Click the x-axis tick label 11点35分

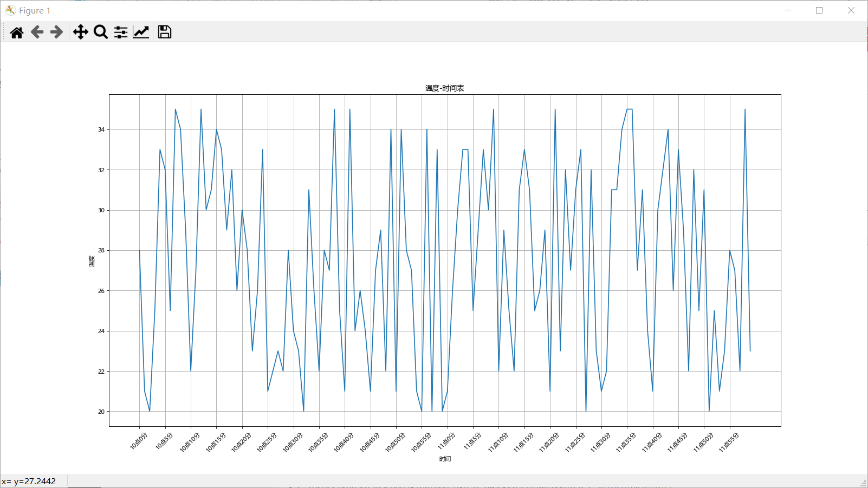[626, 442]
